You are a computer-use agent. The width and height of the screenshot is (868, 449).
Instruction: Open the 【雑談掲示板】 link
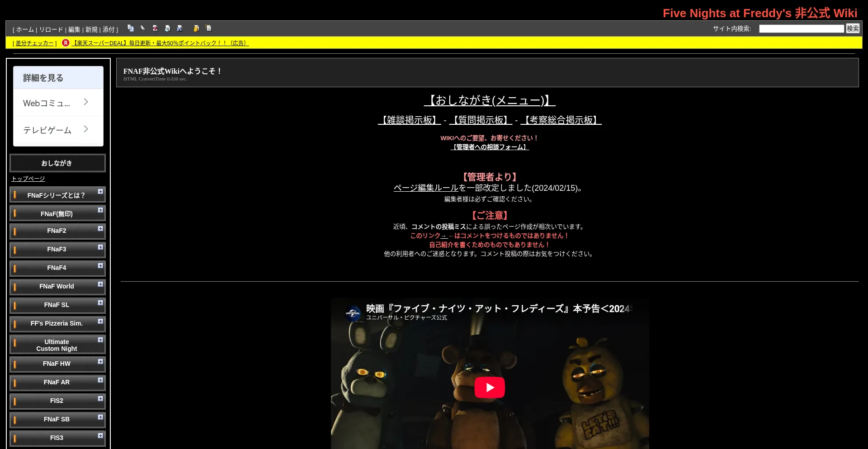coord(410,120)
